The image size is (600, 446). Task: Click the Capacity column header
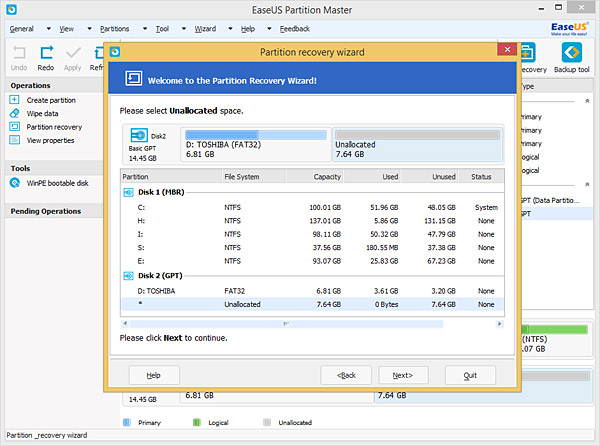pyautogui.click(x=315, y=177)
